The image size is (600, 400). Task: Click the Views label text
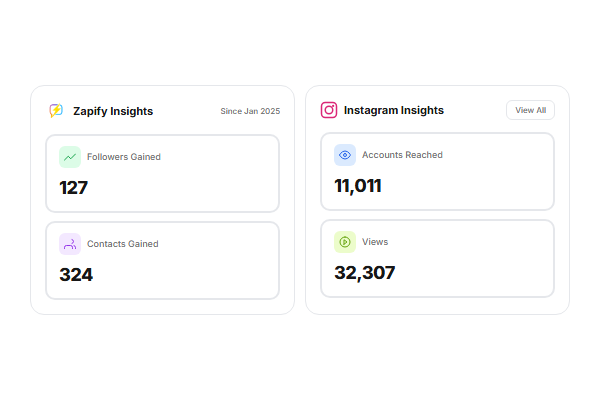[x=375, y=242]
